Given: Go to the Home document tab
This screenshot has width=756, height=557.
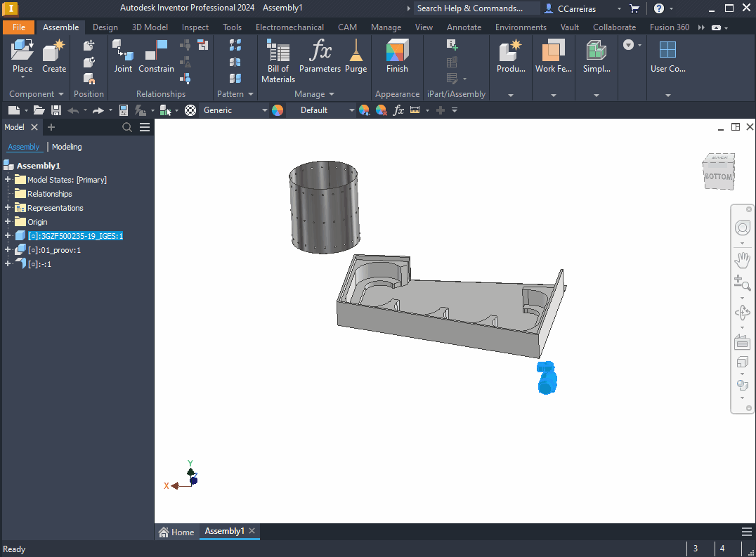Looking at the screenshot, I should pyautogui.click(x=176, y=532).
